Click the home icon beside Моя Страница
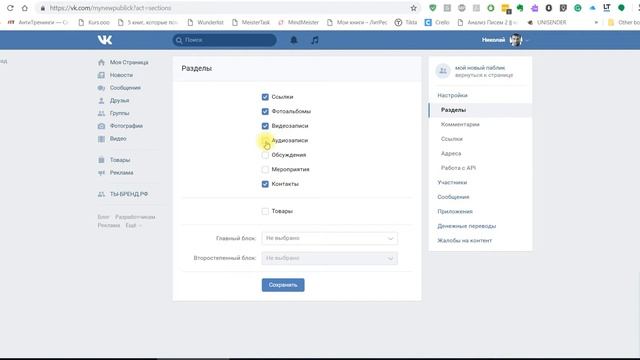 point(101,62)
